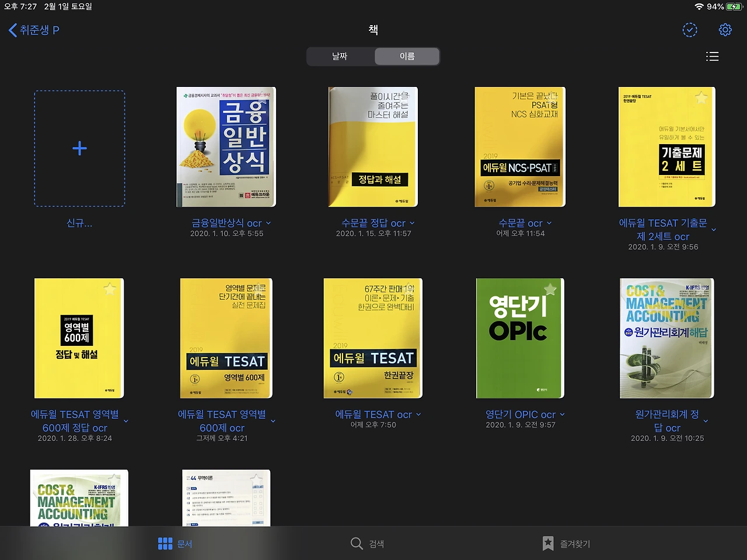747x560 pixels.
Task: Open the 금융일반상식 book cover
Action: (x=226, y=147)
